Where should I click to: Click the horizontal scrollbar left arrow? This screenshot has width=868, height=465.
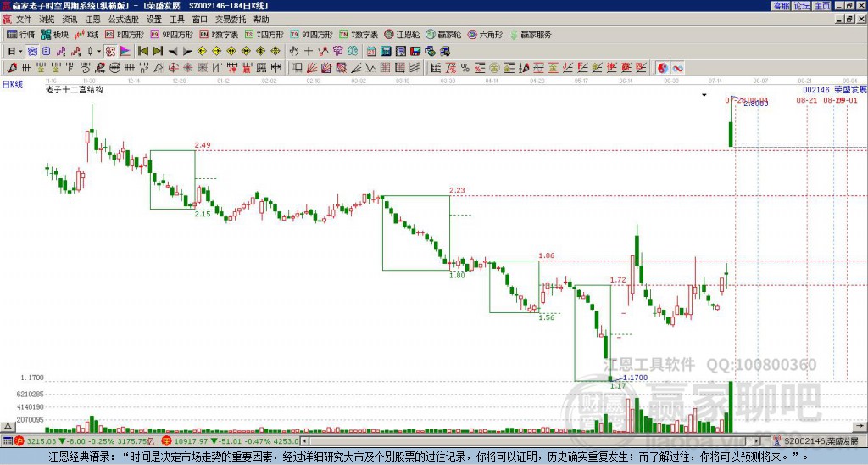[304, 441]
